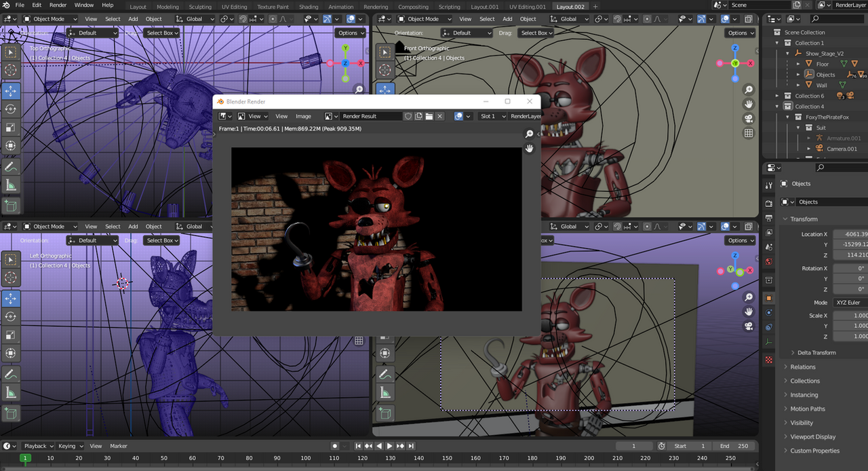Open the Render properties tab icon

coord(768,204)
